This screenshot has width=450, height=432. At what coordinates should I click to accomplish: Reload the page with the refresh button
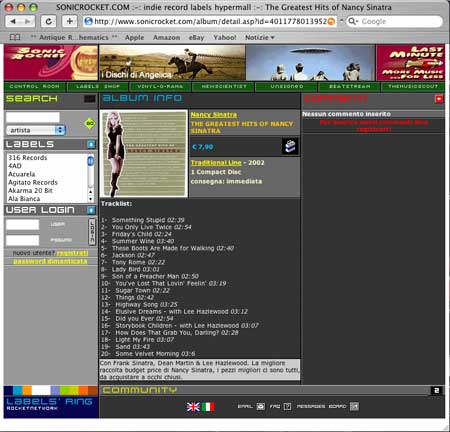pos(49,22)
